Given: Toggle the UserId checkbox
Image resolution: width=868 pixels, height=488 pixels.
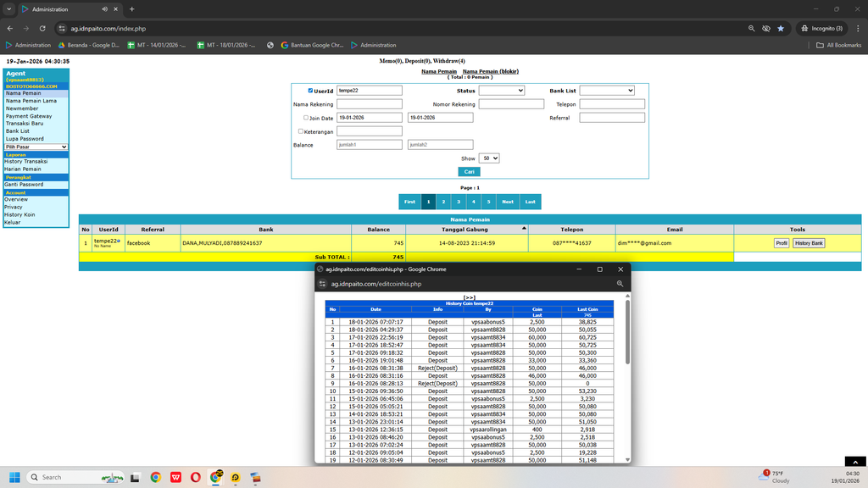Looking at the screenshot, I should (310, 91).
